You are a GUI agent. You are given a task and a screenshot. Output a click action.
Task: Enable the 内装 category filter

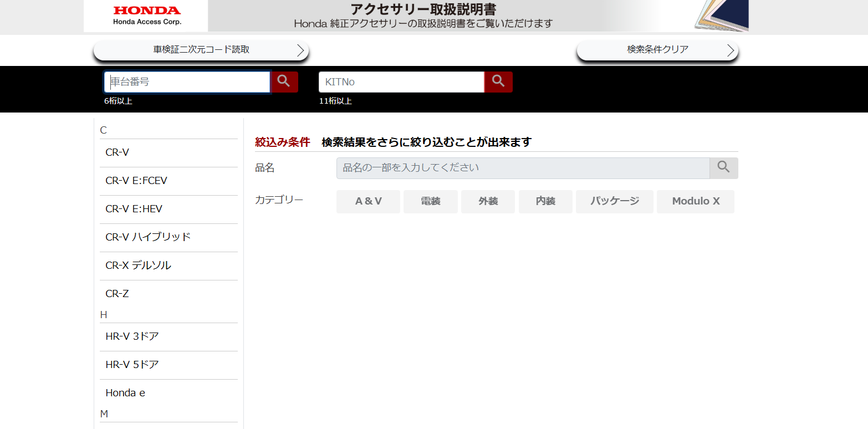point(545,202)
